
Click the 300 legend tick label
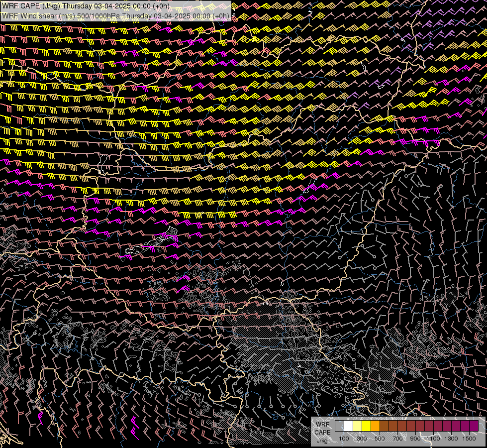(x=362, y=439)
